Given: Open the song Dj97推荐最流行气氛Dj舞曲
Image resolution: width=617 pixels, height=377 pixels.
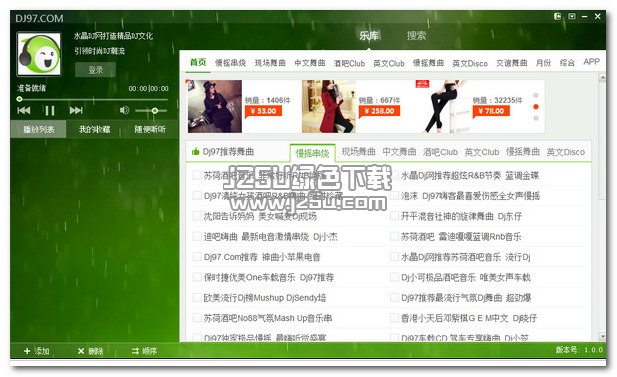Looking at the screenshot, I should (466, 298).
